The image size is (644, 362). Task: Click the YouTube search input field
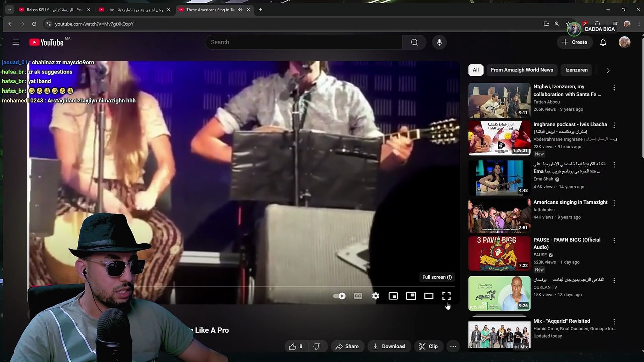303,42
